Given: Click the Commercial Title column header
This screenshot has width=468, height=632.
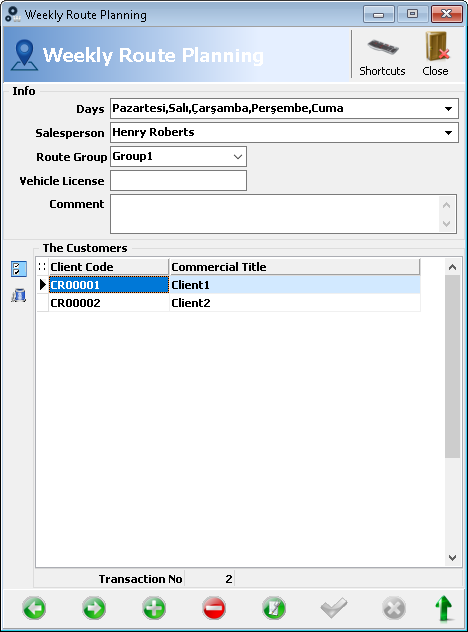Looking at the screenshot, I should (294, 267).
